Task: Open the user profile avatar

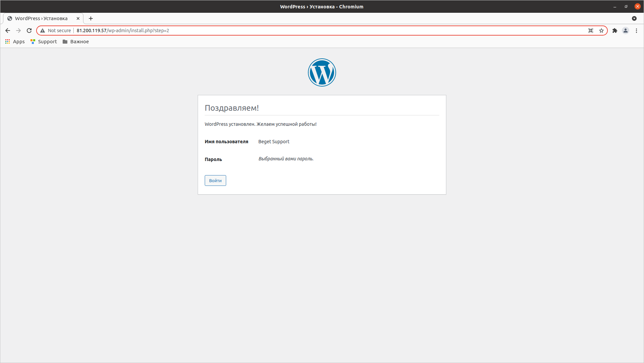Action: (x=626, y=31)
